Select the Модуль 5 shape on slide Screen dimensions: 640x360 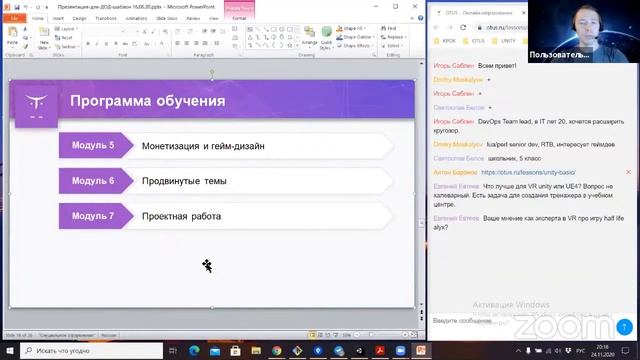click(96, 145)
